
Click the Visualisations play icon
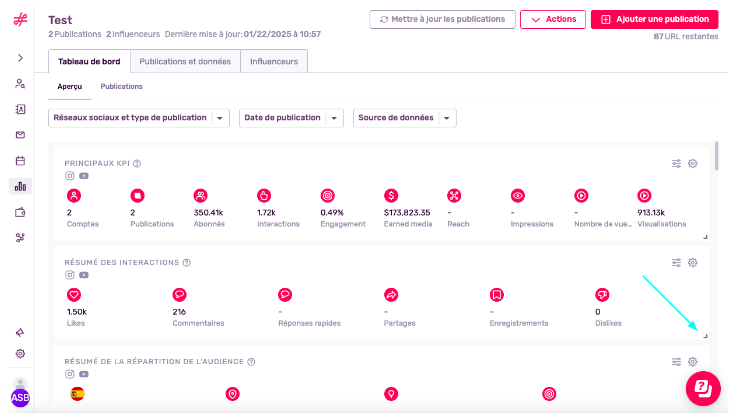pos(644,196)
